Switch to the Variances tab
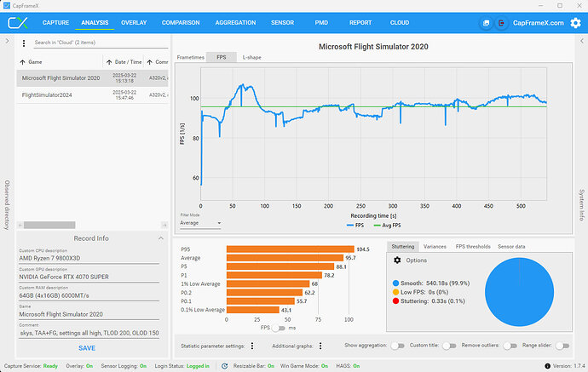This screenshot has height=372, width=588. pyautogui.click(x=435, y=247)
